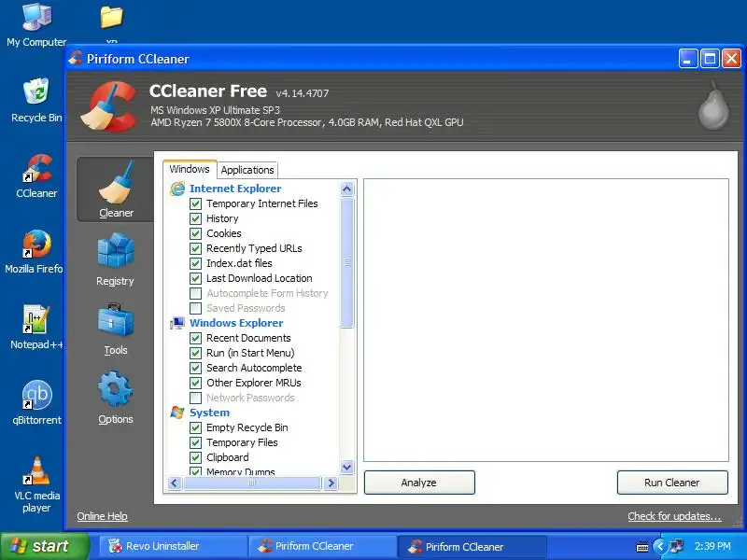Select the VLC media player shortcut

coord(36,484)
